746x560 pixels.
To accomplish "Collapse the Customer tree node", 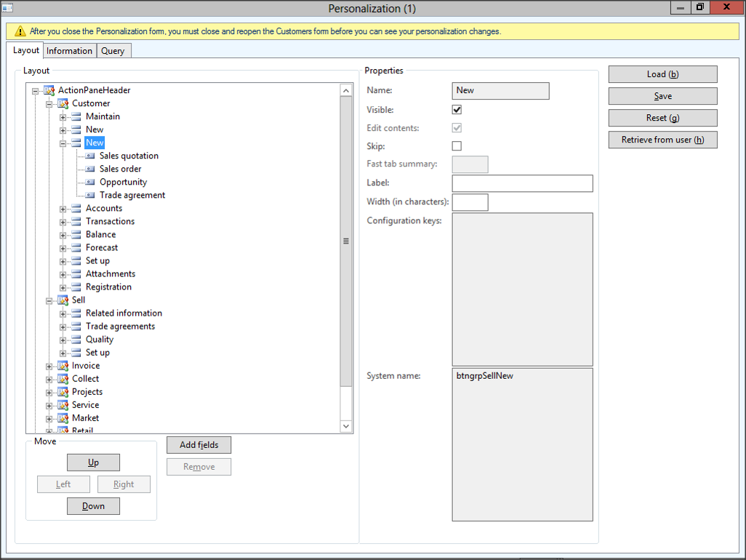I will (49, 104).
